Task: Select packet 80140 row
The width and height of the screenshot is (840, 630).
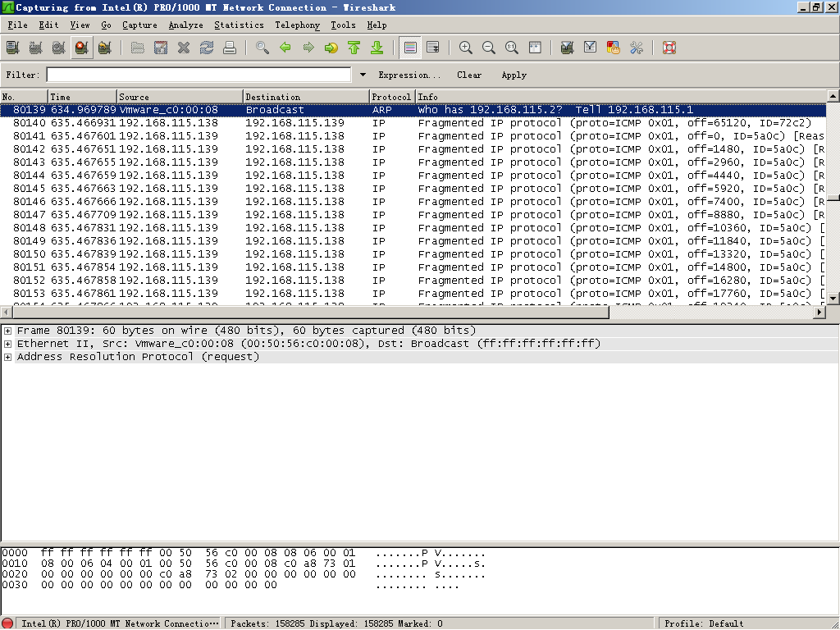Action: (413, 123)
